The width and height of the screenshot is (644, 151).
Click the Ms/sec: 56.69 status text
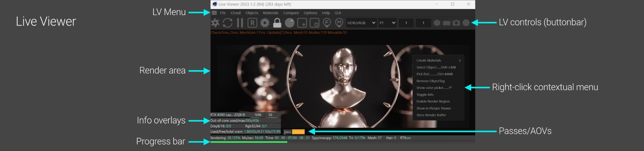[x=252, y=138]
